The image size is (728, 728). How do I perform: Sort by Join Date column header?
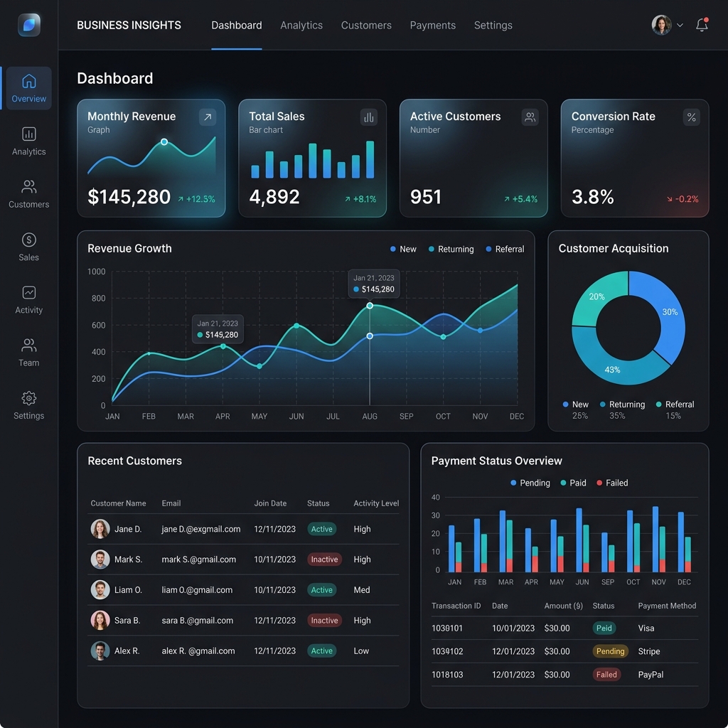(x=270, y=503)
